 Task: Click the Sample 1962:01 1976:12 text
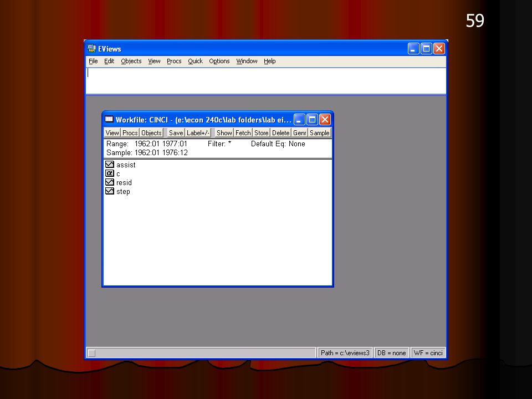point(147,153)
